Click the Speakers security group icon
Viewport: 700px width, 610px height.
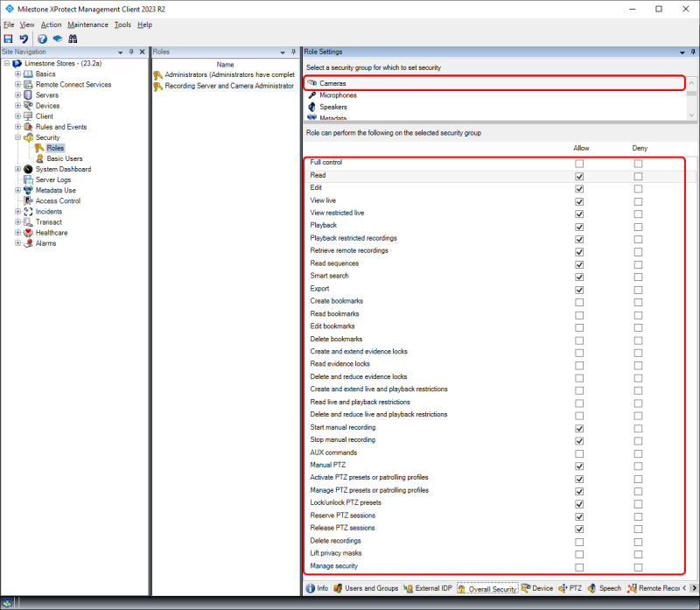tap(312, 107)
